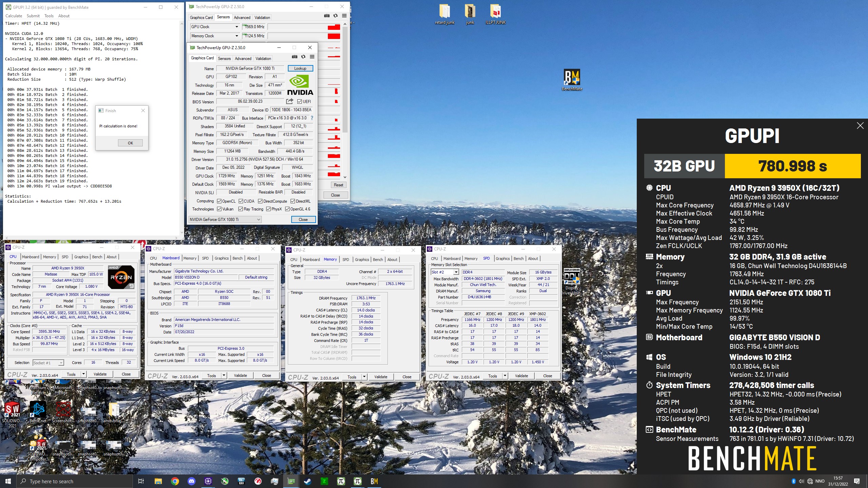
Task: Switch to Graphics Card tab in GPU-Z Sensors window
Action: pyautogui.click(x=201, y=18)
